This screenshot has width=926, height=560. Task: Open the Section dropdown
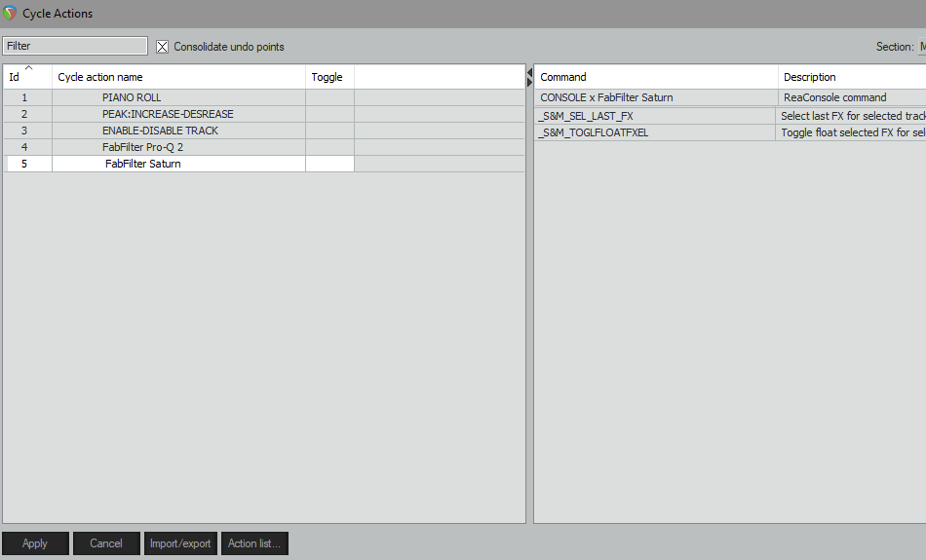click(922, 46)
